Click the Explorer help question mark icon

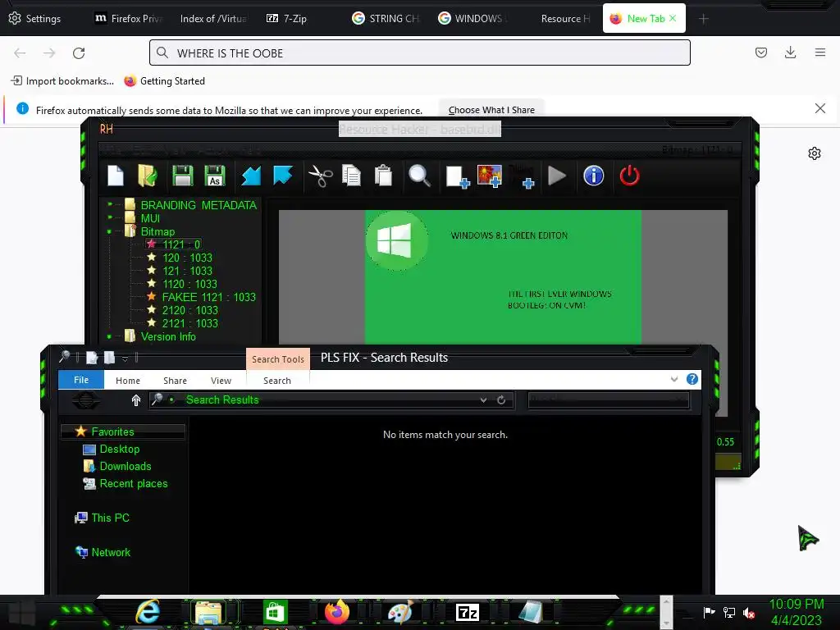coord(692,379)
